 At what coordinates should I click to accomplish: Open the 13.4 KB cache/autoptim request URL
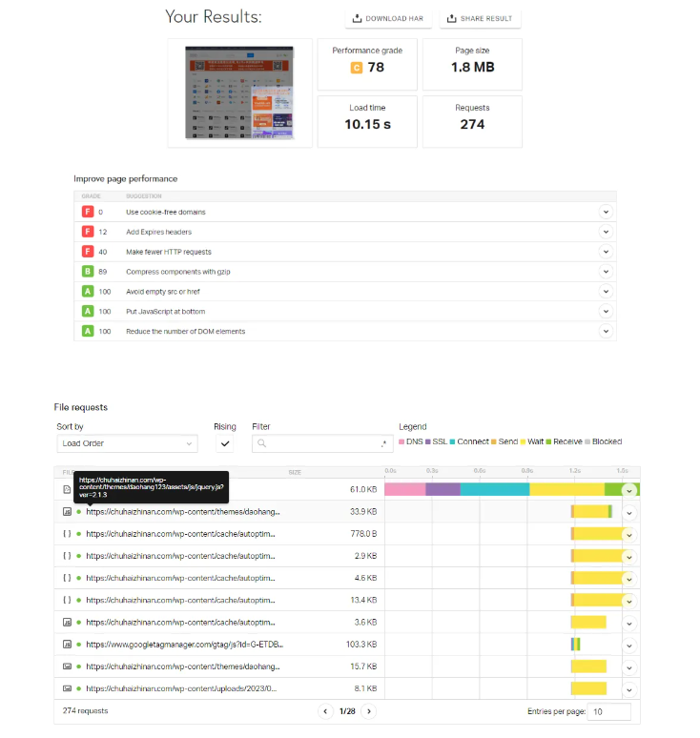(180, 600)
